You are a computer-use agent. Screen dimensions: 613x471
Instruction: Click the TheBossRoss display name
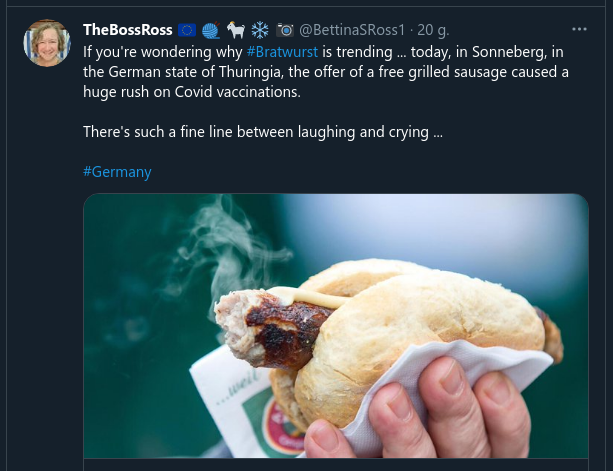128,30
